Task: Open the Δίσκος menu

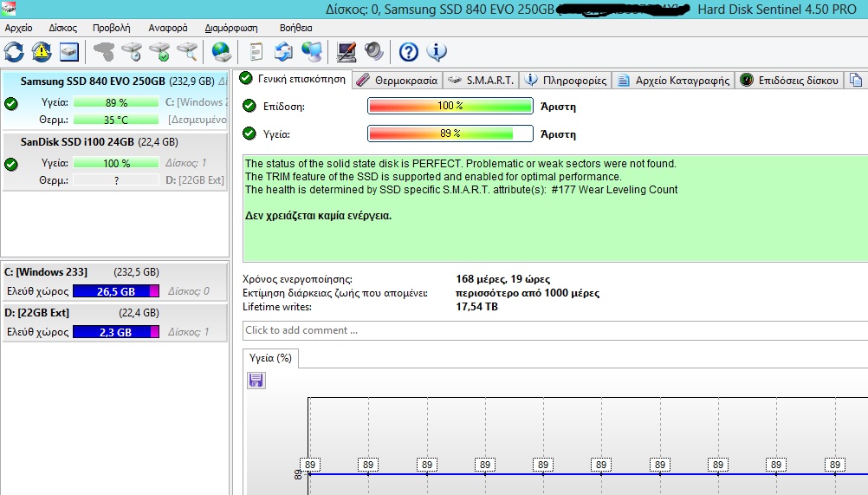Action: tap(62, 28)
